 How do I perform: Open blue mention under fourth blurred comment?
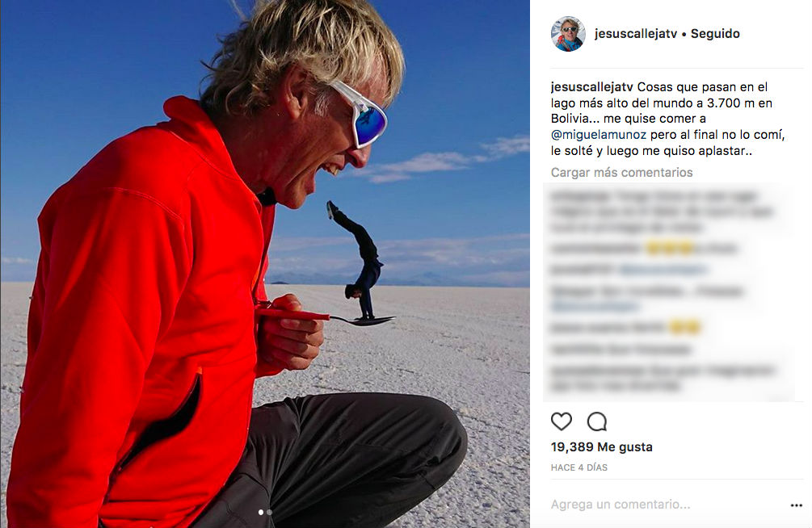595,307
